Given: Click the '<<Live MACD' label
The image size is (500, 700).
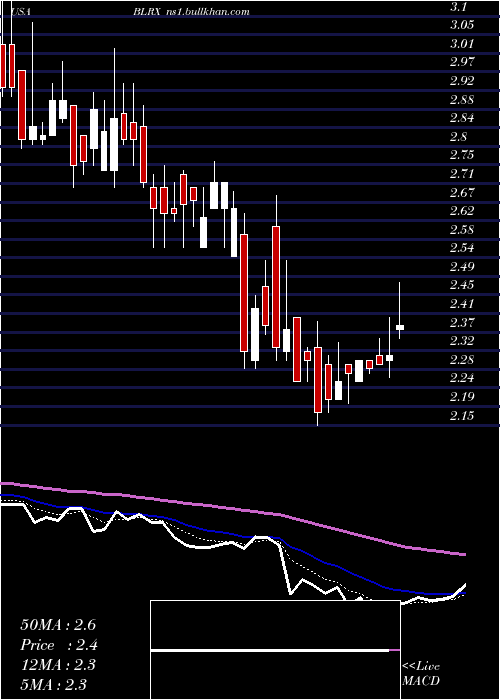Looking at the screenshot, I should [x=421, y=674].
